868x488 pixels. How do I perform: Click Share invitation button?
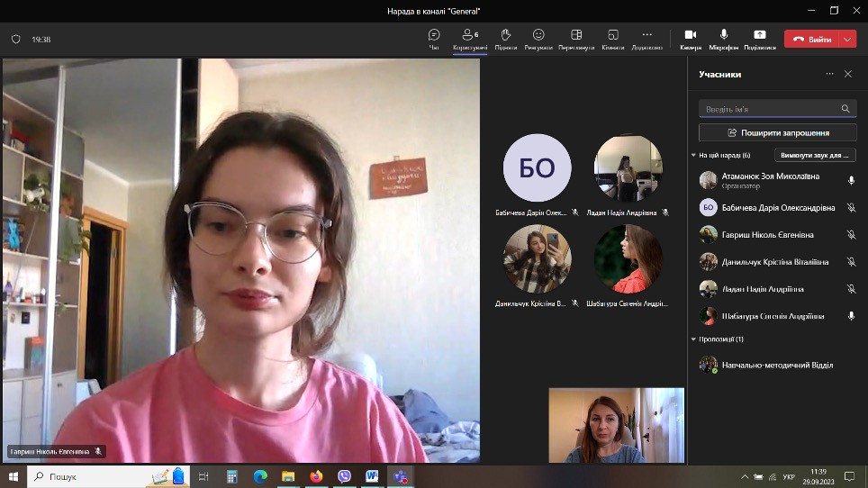[x=777, y=132]
